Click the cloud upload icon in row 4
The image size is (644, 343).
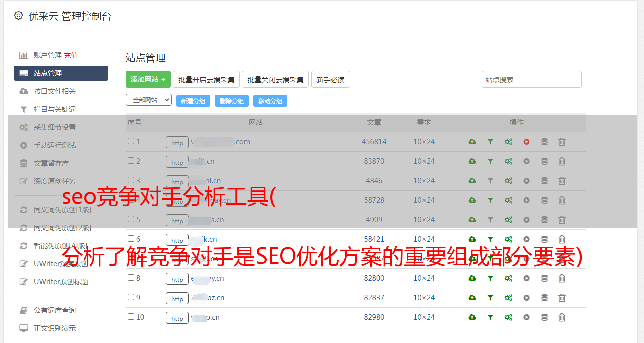point(472,200)
